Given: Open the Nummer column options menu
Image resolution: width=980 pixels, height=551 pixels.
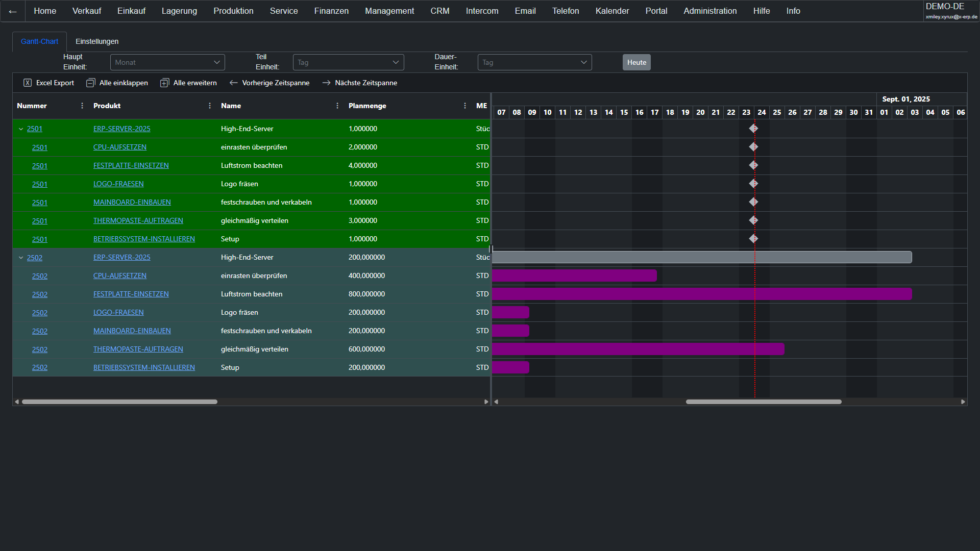Looking at the screenshot, I should (x=82, y=106).
